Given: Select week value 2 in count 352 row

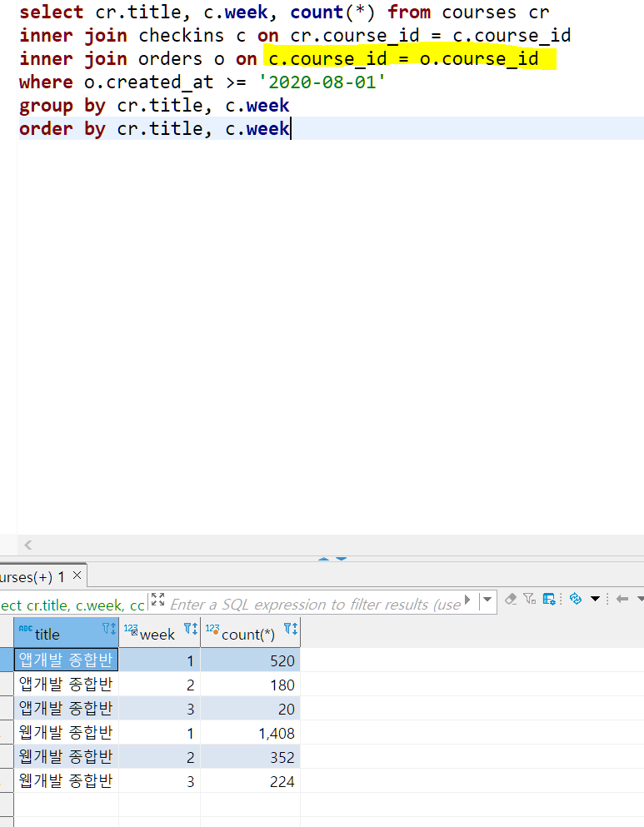Looking at the screenshot, I should tap(160, 757).
